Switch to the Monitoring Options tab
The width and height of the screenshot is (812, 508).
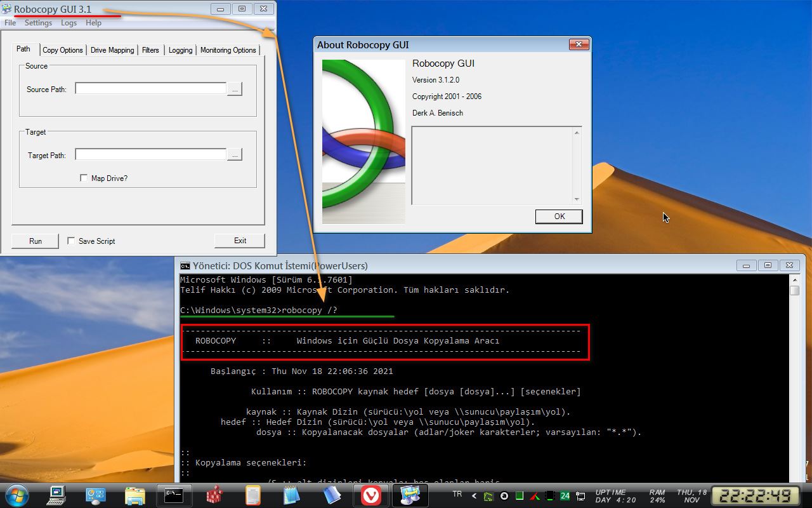[x=228, y=50]
